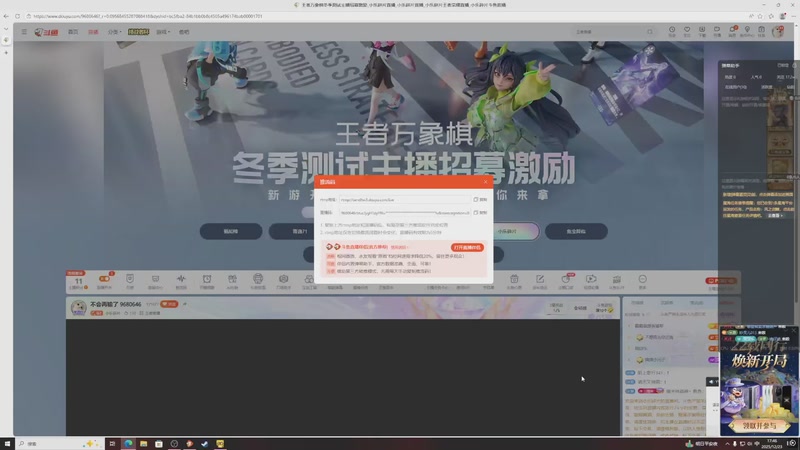Click the first dark pill button on the banner

tap(231, 231)
